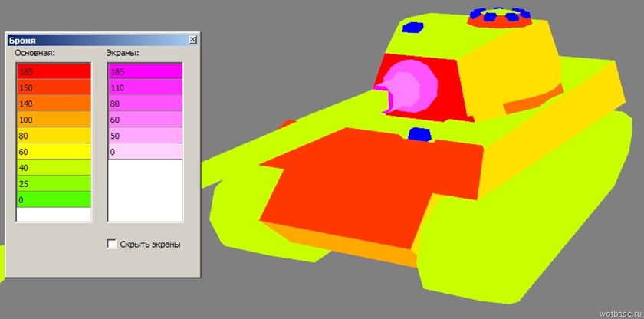The width and height of the screenshot is (644, 319).
Task: Click the blue hatch on the front hull
Action: tap(419, 134)
